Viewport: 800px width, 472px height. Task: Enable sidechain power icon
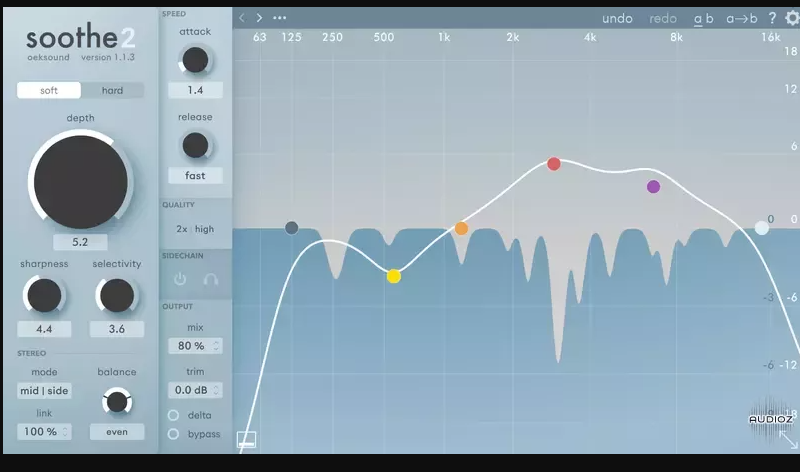[180, 279]
